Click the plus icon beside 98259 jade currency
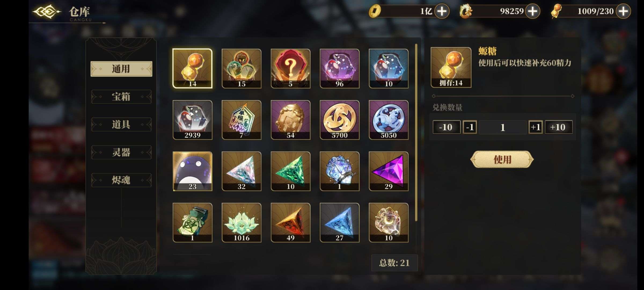The height and width of the screenshot is (290, 644). pos(532,11)
